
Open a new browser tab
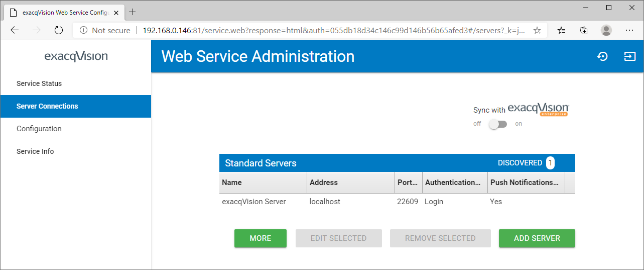point(133,12)
